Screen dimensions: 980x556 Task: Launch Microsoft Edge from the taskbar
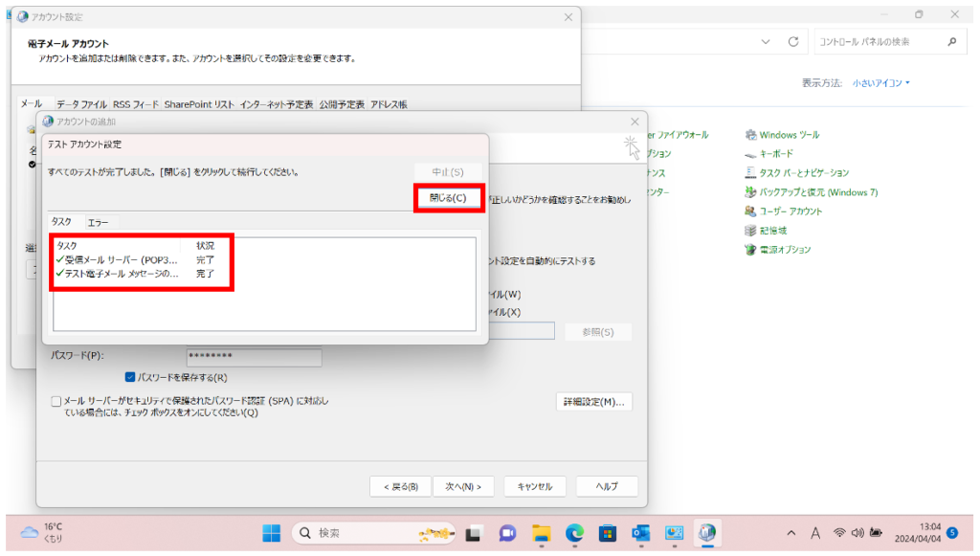coord(574,533)
